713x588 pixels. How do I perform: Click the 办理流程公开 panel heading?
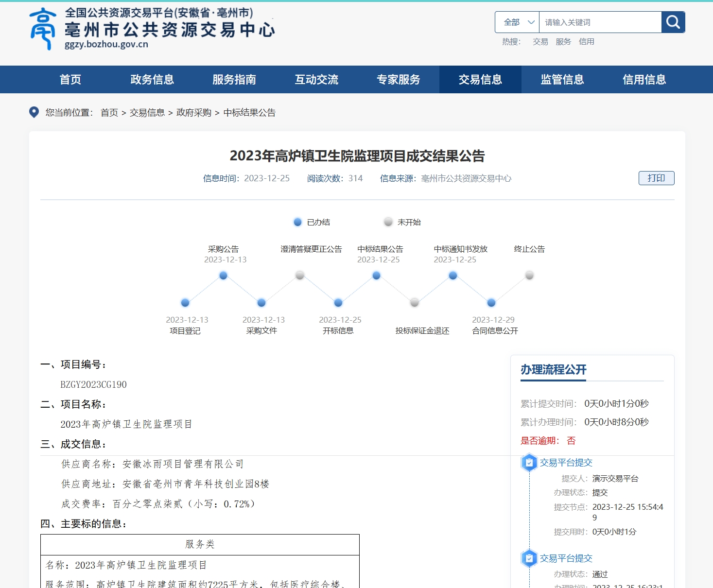(554, 370)
